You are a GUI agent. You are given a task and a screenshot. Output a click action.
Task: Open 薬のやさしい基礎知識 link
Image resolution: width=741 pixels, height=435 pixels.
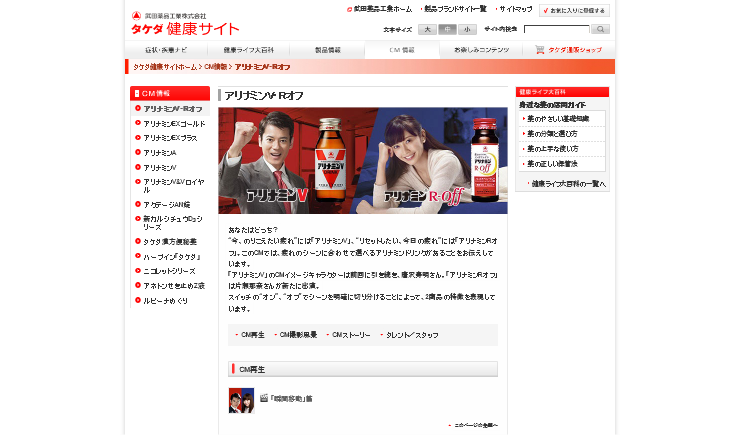(x=558, y=119)
